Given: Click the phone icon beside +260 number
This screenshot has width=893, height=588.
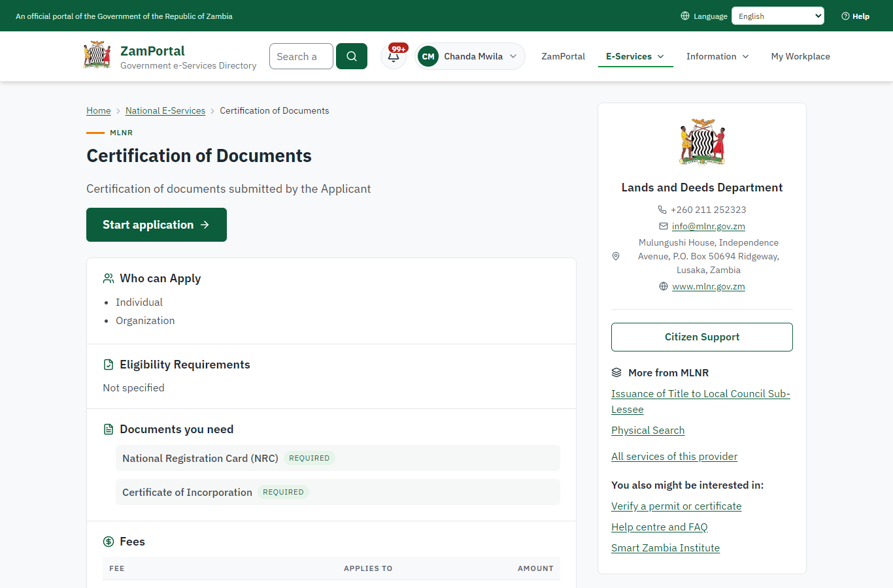Looking at the screenshot, I should (662, 210).
